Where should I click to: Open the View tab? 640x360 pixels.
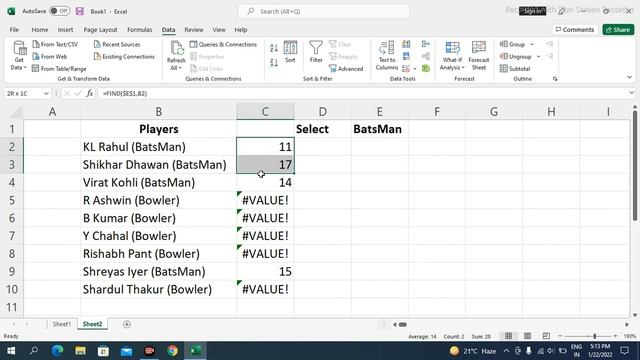[219, 29]
